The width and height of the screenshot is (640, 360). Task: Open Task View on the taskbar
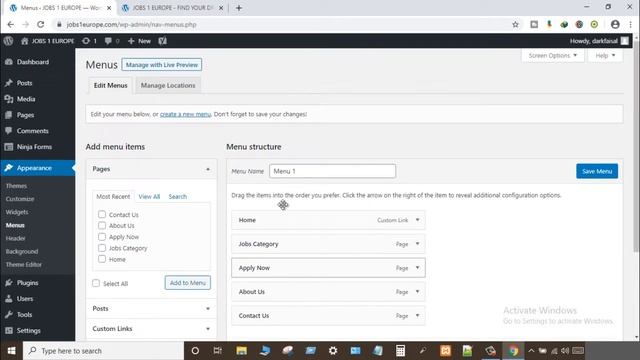point(218,351)
